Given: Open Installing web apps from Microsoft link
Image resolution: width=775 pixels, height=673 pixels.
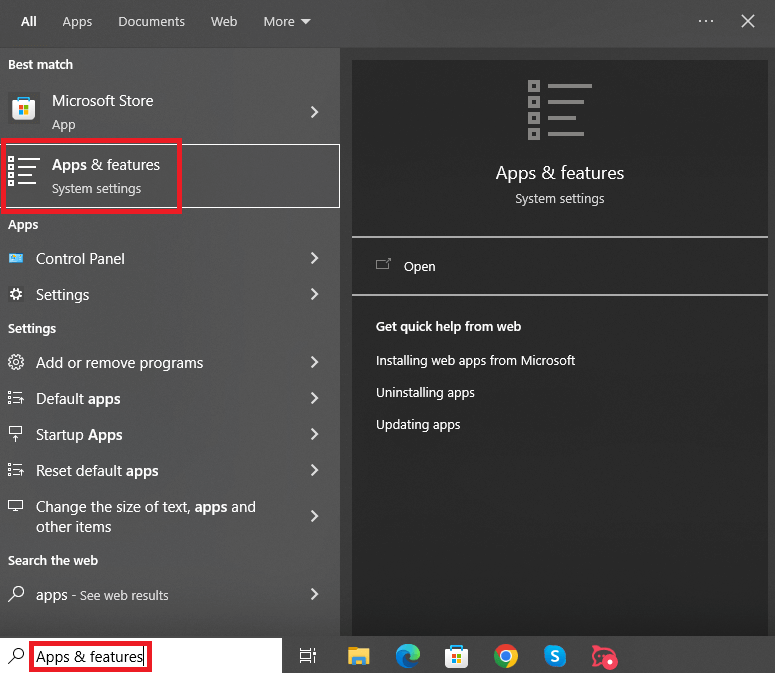Looking at the screenshot, I should [x=475, y=360].
